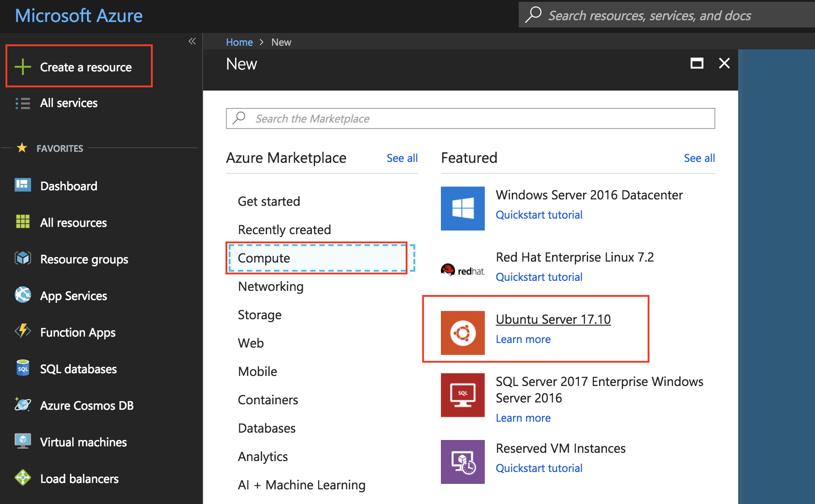Click the Microsoft Azure title
The height and width of the screenshot is (504, 815).
pos(79,16)
